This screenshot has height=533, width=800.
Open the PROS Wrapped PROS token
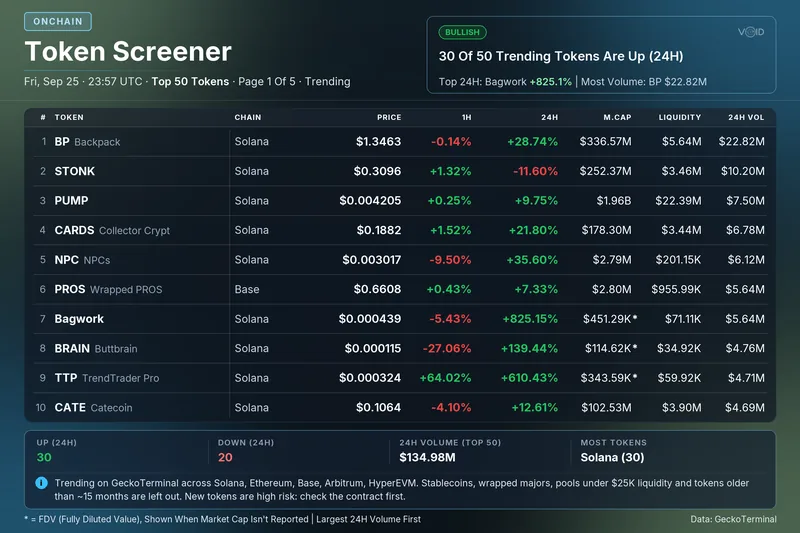(x=108, y=290)
